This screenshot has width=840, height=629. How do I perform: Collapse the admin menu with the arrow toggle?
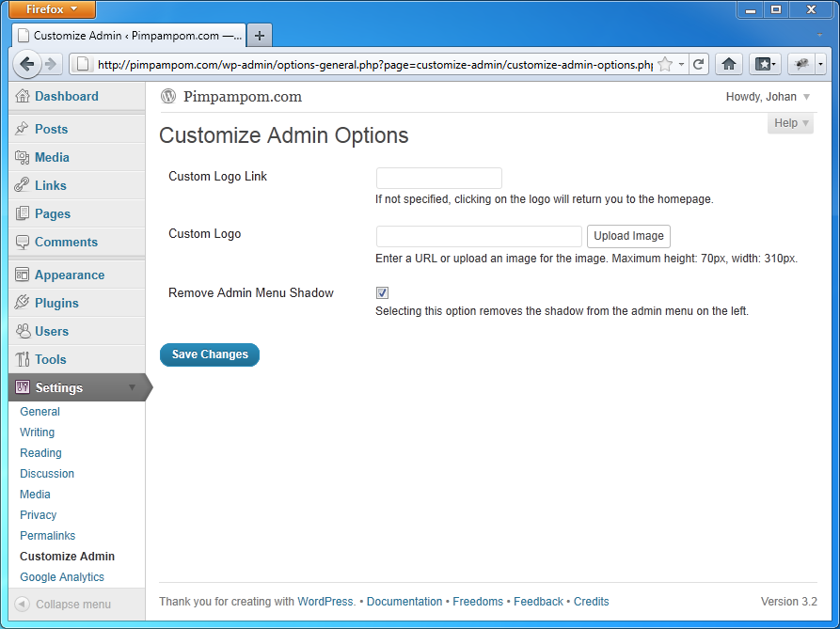click(22, 604)
